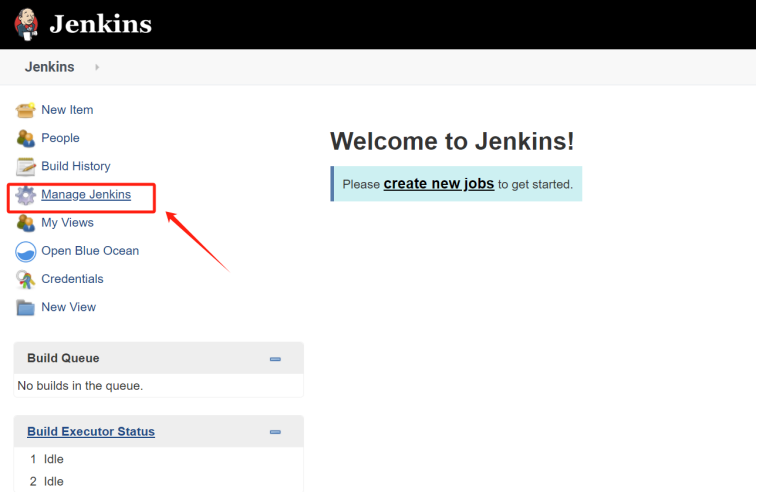Click the Jenkins header title text
This screenshot has width=757, height=493.
100,24
